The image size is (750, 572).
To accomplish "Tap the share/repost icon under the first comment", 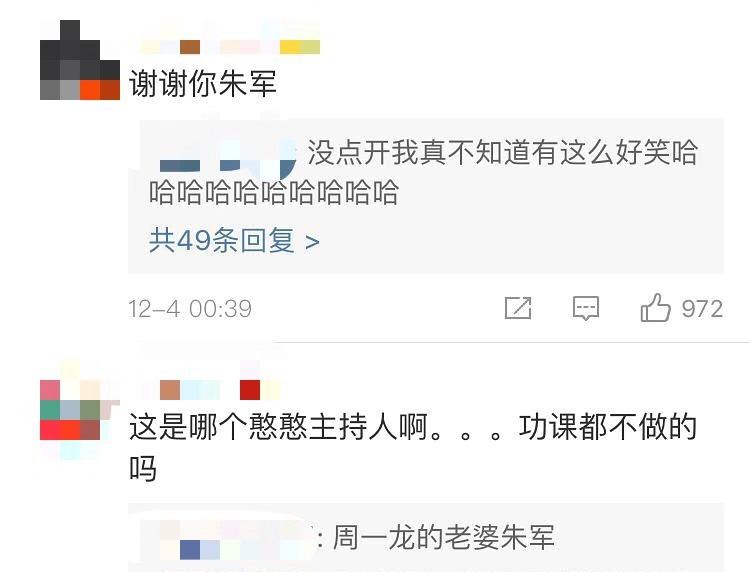I will (x=518, y=308).
